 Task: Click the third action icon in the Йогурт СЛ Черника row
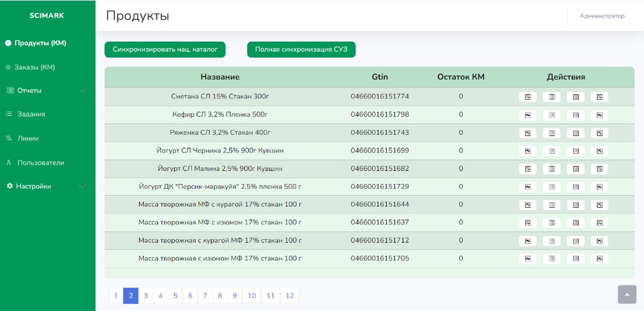(x=576, y=151)
